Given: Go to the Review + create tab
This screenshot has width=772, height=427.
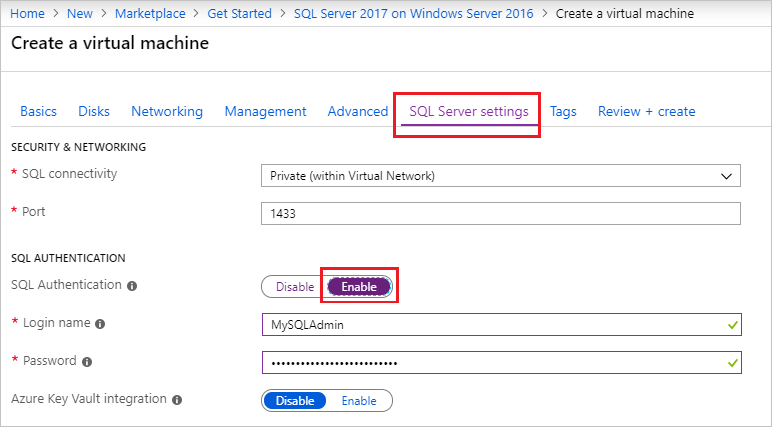Looking at the screenshot, I should [x=646, y=111].
